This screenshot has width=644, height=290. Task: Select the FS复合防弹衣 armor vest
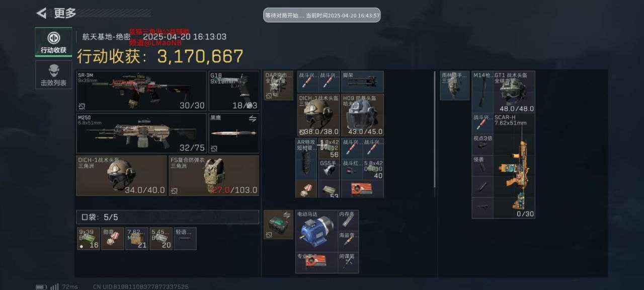(x=214, y=175)
